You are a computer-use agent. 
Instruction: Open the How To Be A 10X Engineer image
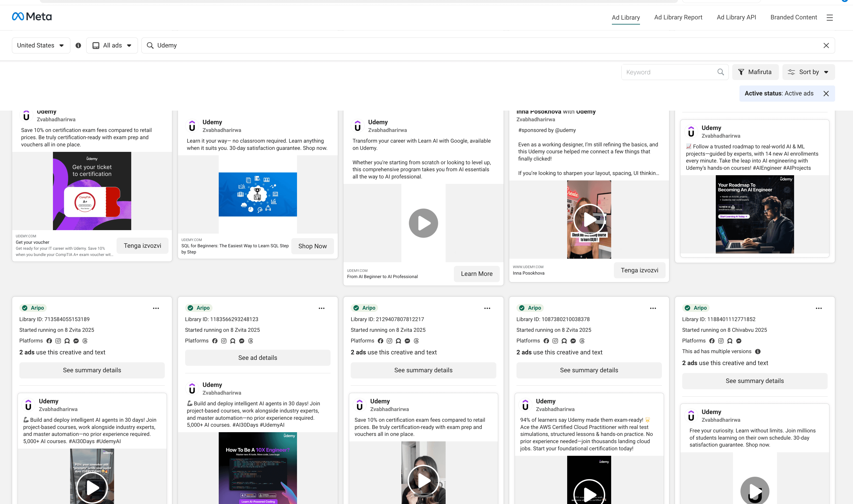(257, 468)
